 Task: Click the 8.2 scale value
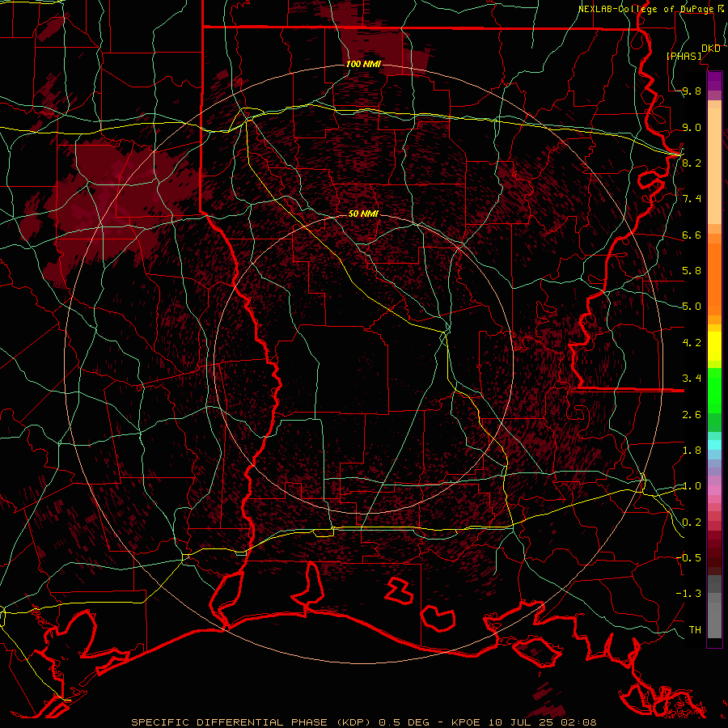692,163
